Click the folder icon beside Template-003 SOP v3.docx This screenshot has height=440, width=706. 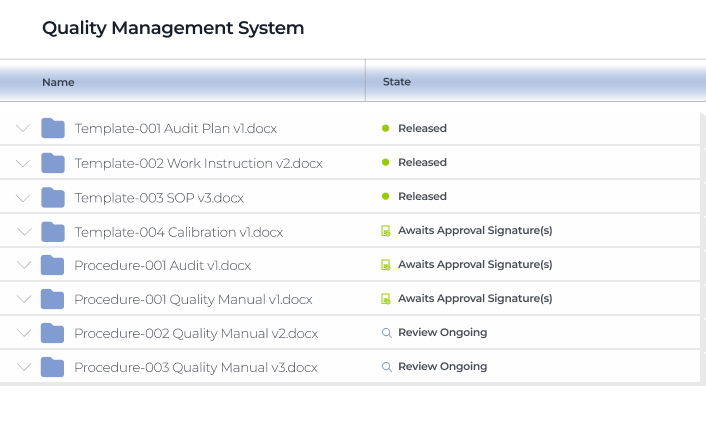[x=53, y=197]
